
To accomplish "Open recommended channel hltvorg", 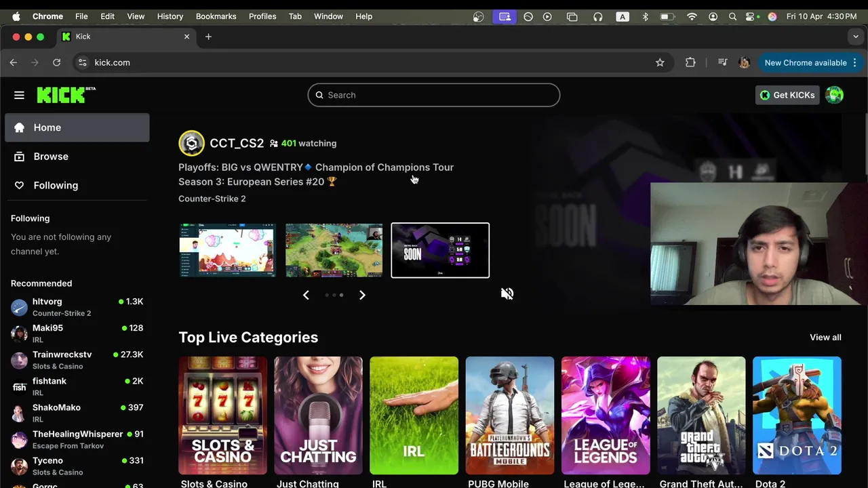I will point(77,307).
